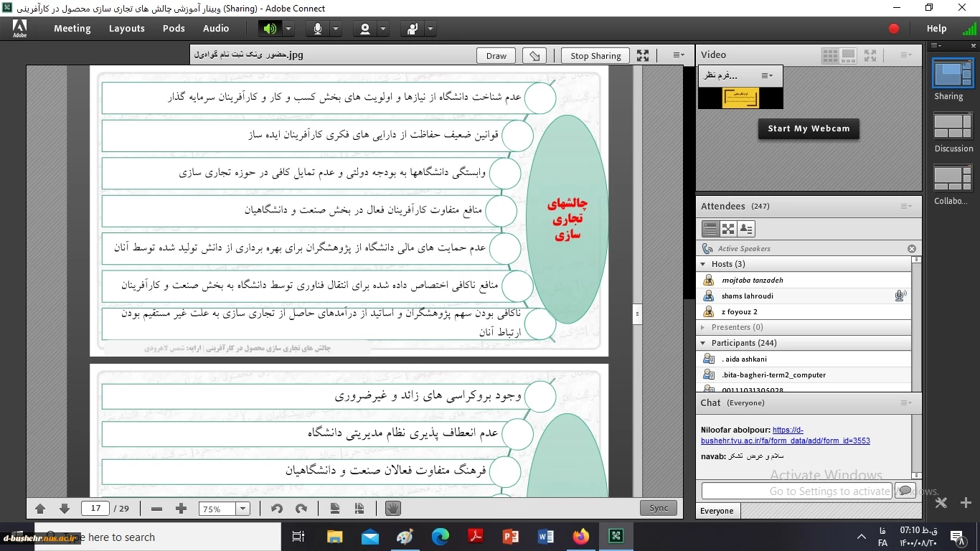Image resolution: width=980 pixels, height=551 pixels.
Task: Open the Meeting menu
Action: (72, 29)
